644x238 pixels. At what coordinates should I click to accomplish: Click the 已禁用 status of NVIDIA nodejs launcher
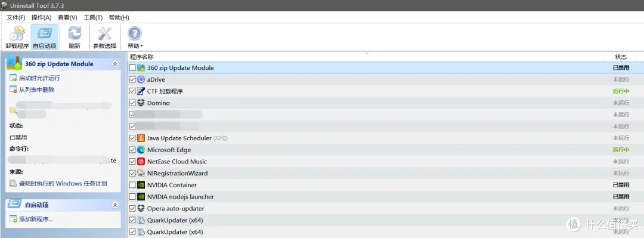(x=621, y=196)
